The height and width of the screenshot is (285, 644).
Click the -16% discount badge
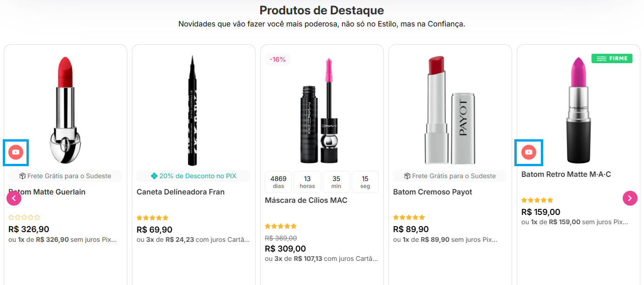pos(277,59)
